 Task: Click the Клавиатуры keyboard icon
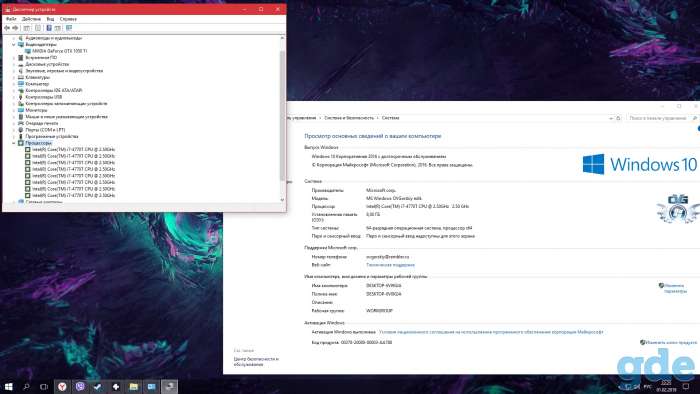(x=21, y=77)
